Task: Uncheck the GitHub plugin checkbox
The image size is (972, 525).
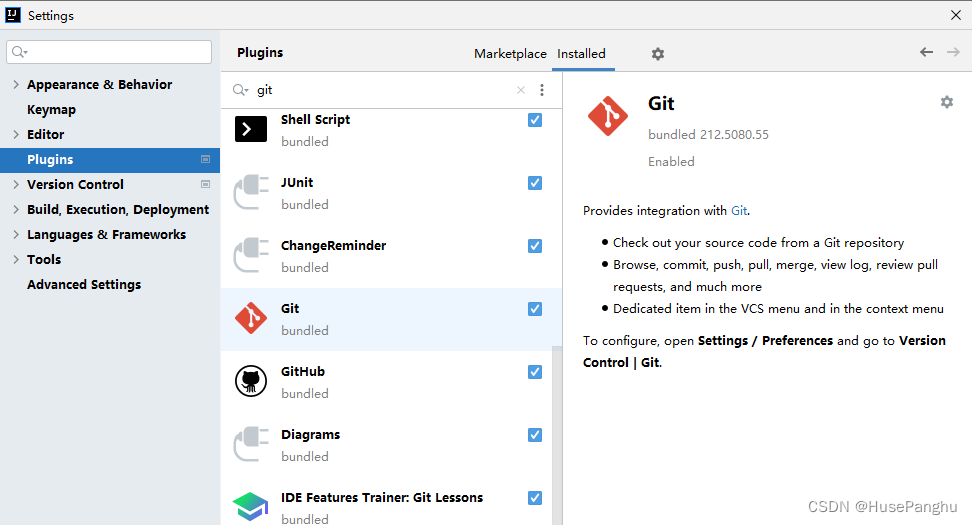Action: point(535,372)
